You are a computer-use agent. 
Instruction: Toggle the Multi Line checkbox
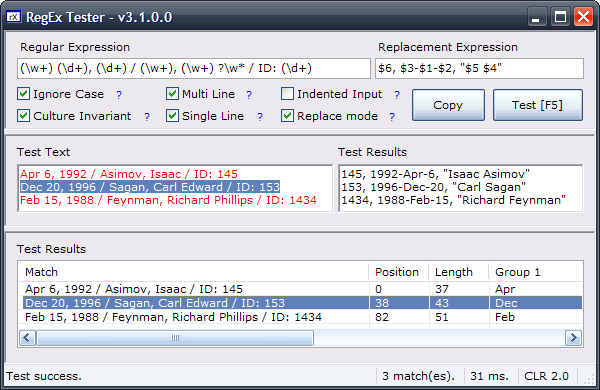tap(173, 94)
